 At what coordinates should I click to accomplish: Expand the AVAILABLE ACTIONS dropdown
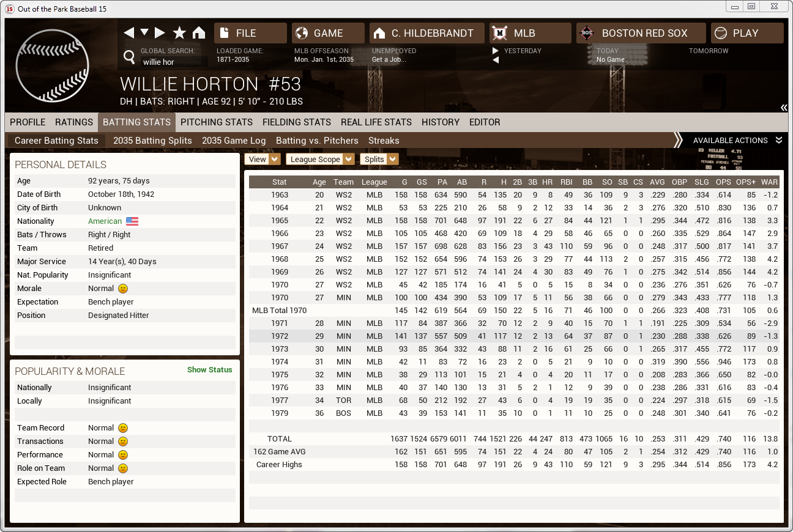coord(737,141)
